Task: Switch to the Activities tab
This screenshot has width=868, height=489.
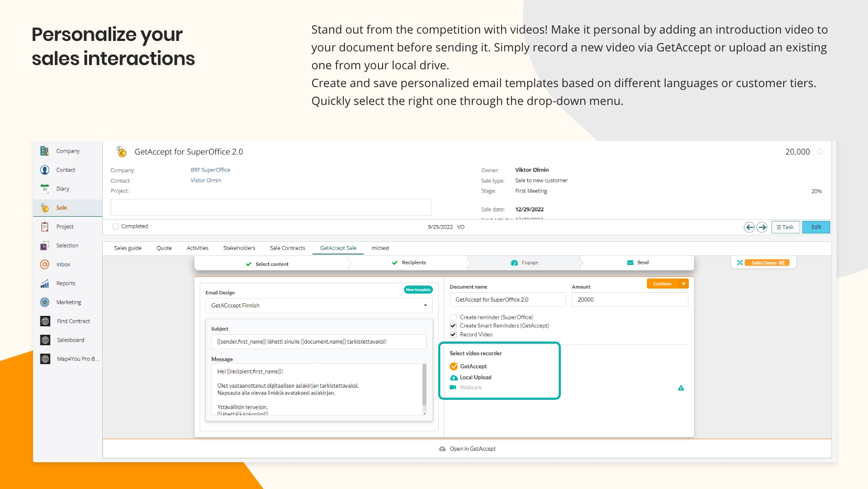Action: (198, 248)
